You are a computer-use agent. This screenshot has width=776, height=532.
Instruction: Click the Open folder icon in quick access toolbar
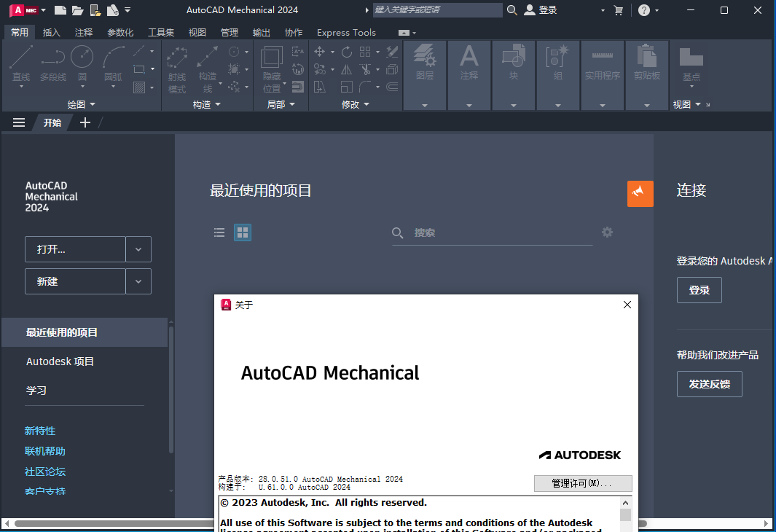(78, 10)
